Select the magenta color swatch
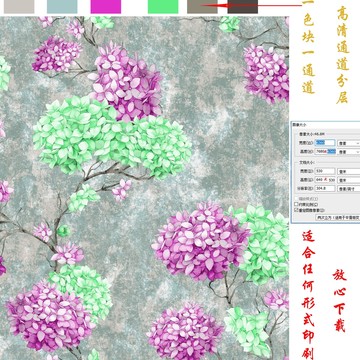 pyautogui.click(x=106, y=7)
